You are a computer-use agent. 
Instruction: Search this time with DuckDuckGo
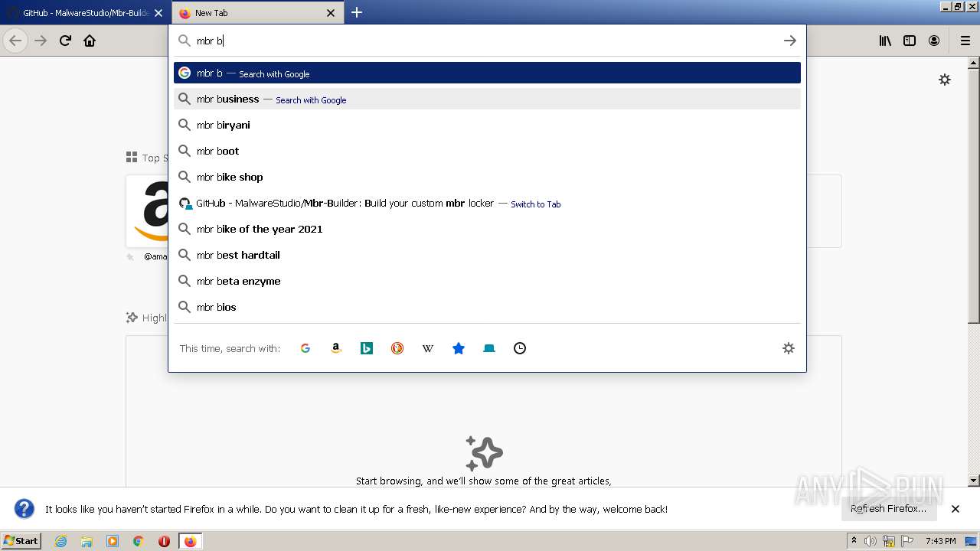coord(397,348)
